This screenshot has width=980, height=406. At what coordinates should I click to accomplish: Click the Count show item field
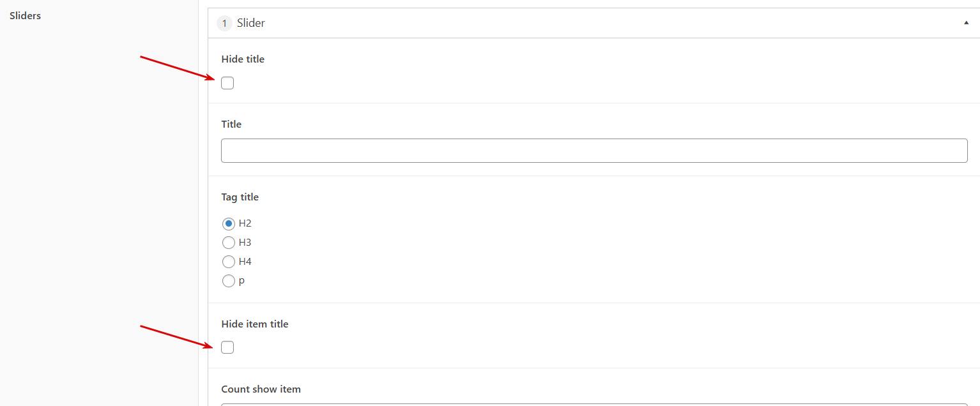click(x=594, y=403)
